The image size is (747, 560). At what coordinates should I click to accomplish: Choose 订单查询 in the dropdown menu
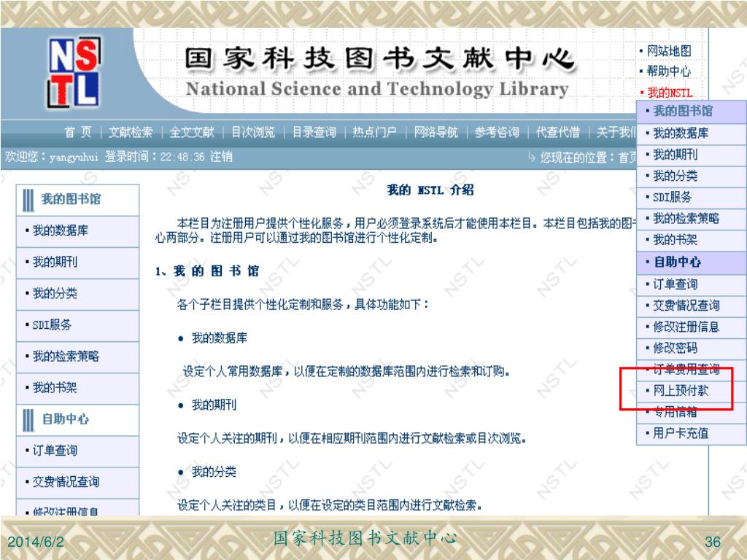(x=692, y=284)
